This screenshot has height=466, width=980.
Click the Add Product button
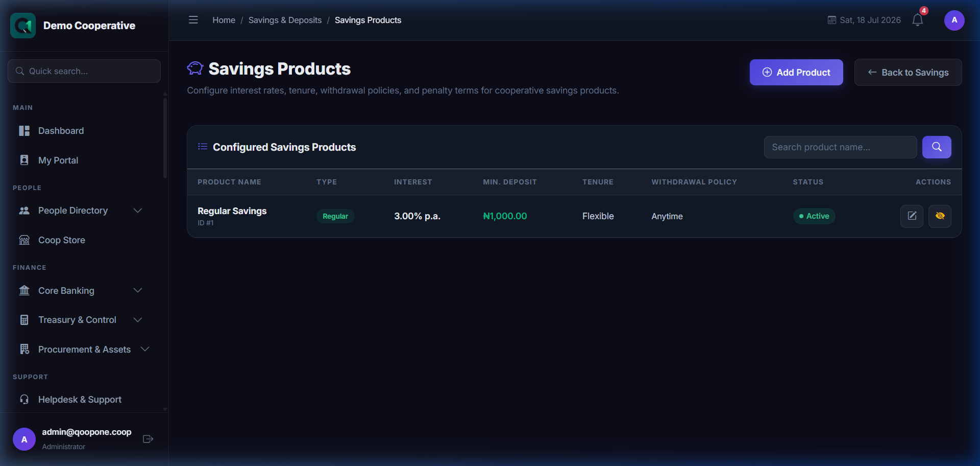click(x=796, y=73)
